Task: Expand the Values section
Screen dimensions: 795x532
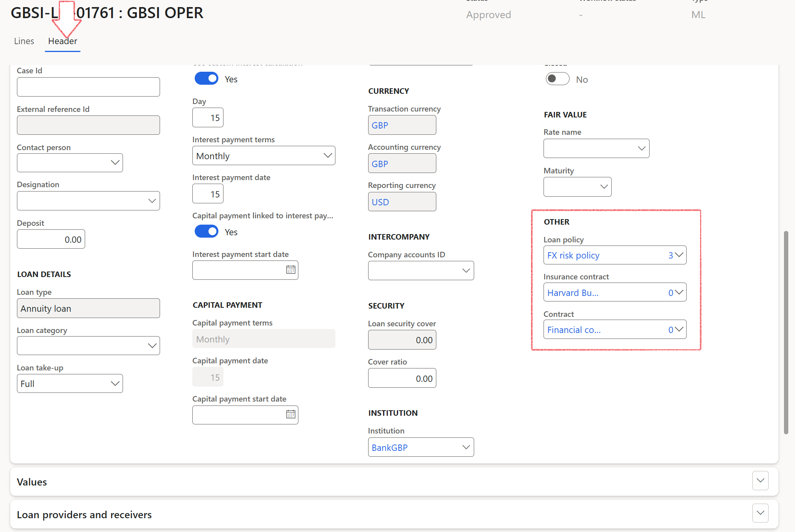Action: (760, 481)
